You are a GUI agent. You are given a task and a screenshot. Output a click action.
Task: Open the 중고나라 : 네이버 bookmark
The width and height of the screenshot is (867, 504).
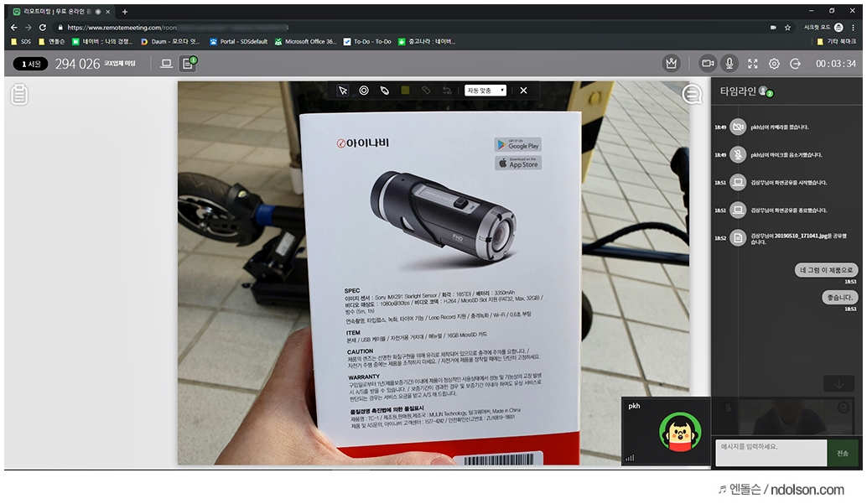[427, 41]
